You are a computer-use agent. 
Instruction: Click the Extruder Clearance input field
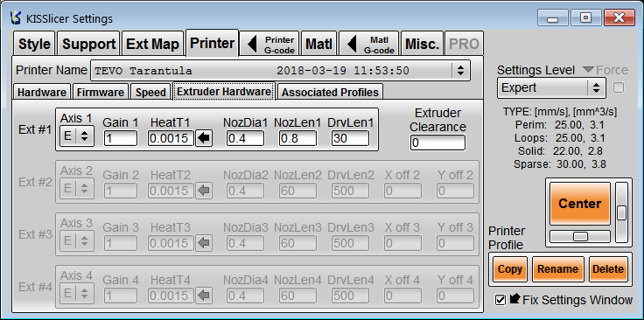437,143
